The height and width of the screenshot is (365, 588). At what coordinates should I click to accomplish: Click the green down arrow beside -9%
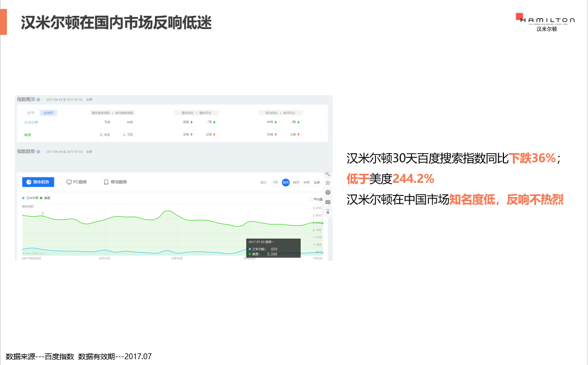point(299,122)
